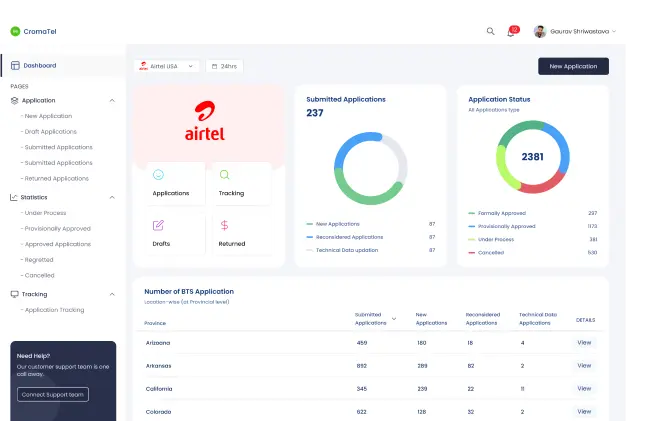
Task: Expand the user account dropdown chevron
Action: pyautogui.click(x=614, y=31)
